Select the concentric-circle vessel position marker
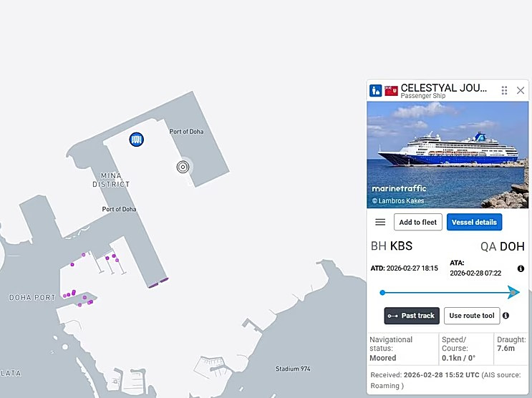Screen dimensions: 532x398 [x=183, y=167]
